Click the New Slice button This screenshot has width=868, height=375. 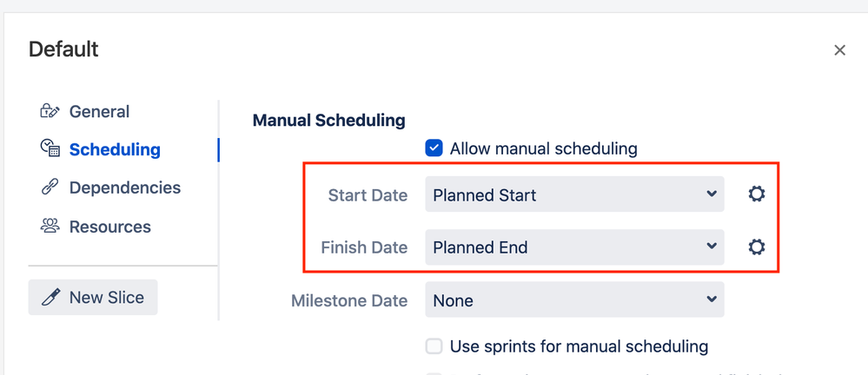(93, 298)
